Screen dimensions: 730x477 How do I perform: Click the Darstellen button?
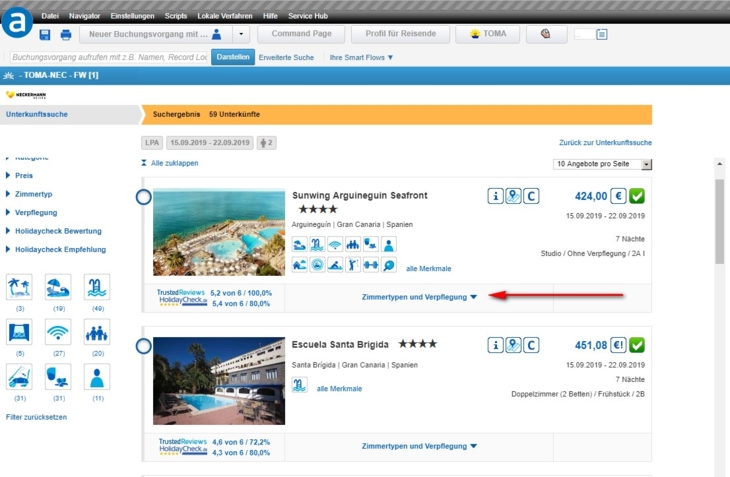pos(233,57)
